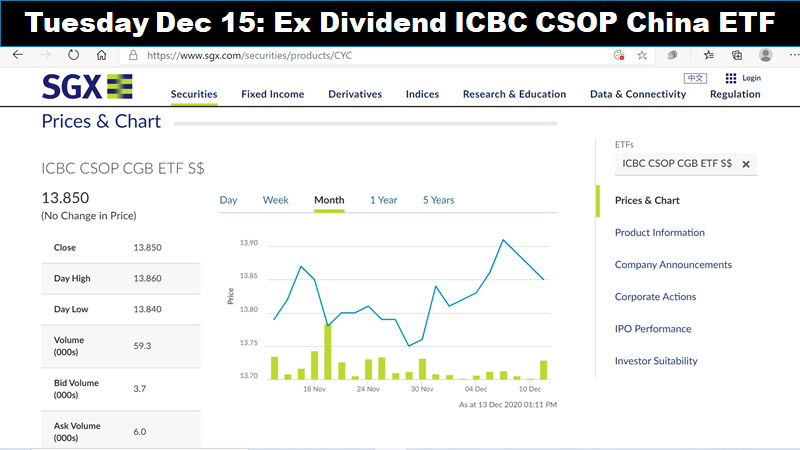The width and height of the screenshot is (800, 450).
Task: Open the Derivatives menu
Action: click(355, 94)
